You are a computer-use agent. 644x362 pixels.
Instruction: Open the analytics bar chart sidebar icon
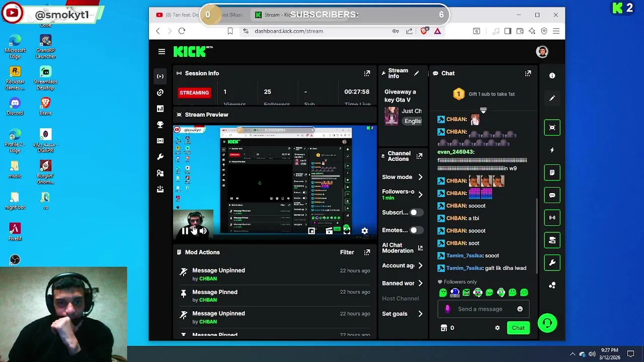pyautogui.click(x=160, y=109)
